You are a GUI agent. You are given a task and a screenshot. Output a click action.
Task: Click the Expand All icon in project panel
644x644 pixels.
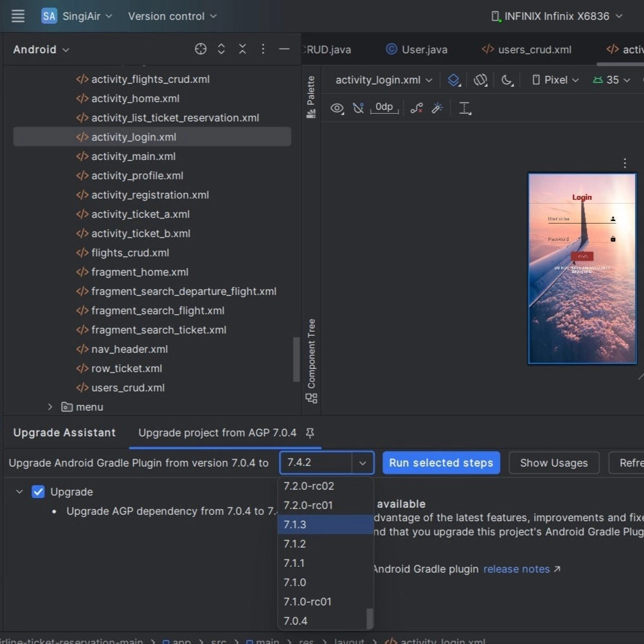tap(222, 49)
